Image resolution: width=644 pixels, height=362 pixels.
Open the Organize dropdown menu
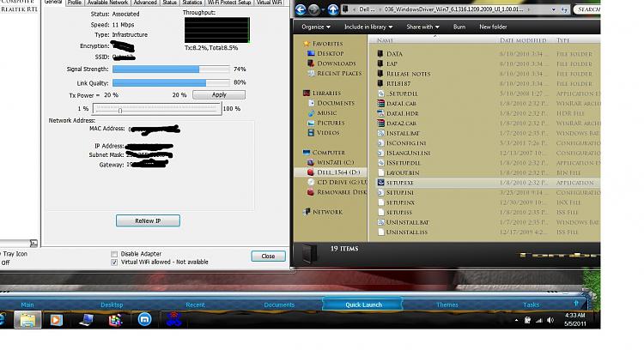(316, 27)
